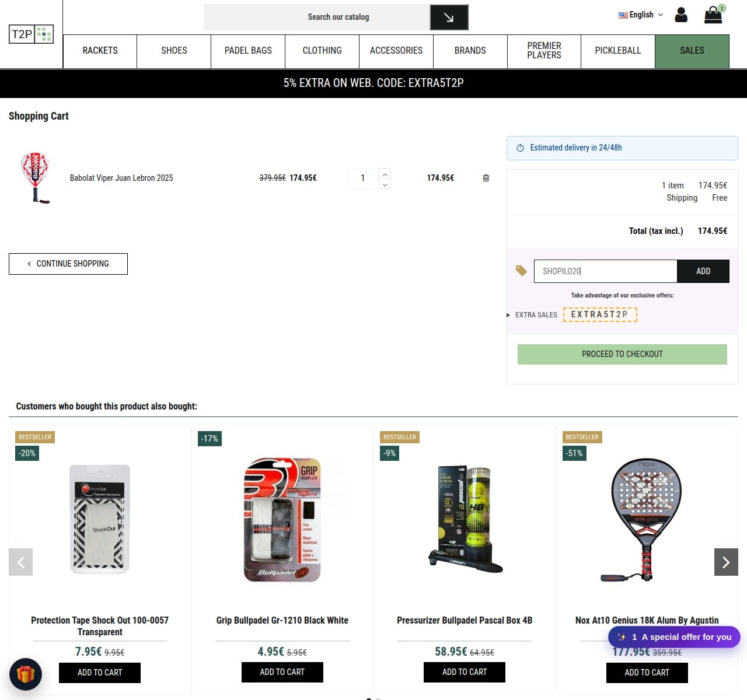Open Babolat Viper racket thumbnail
Screen dimensions: 747x700
35,178
